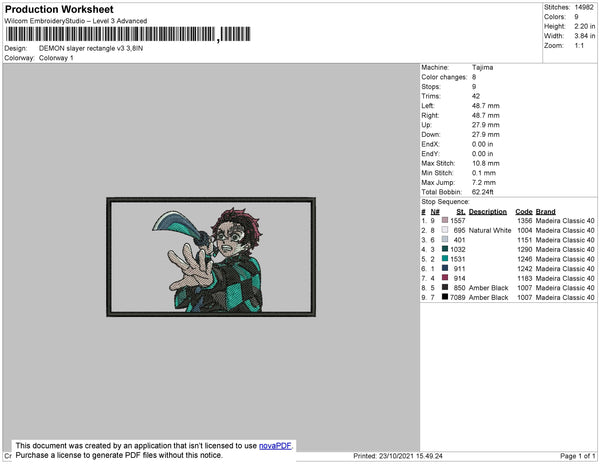This screenshot has width=600, height=464.
Task: Click the text 'Wilcom EmbroideryStudio – Level 3 Advanced'
Action: point(76,21)
